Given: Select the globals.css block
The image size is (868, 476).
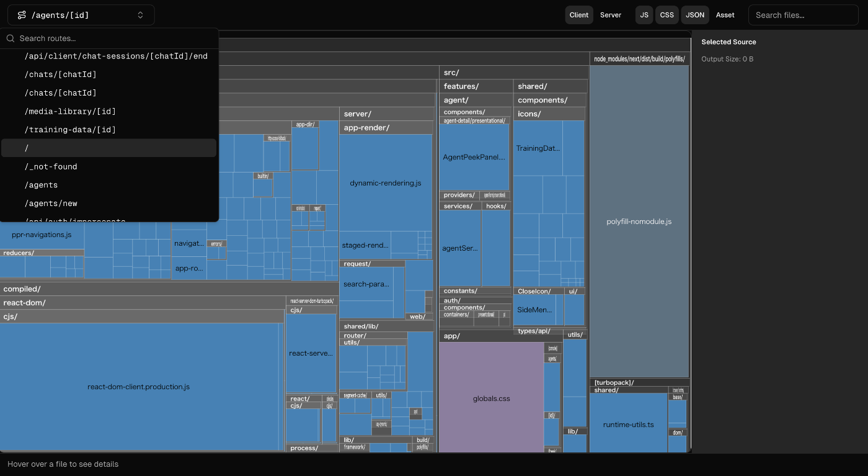Looking at the screenshot, I should [491, 398].
